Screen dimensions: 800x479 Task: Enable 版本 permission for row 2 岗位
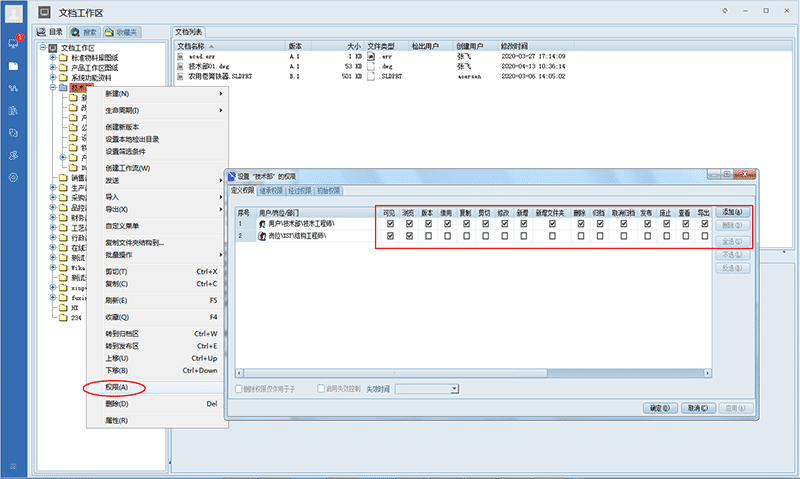point(427,236)
